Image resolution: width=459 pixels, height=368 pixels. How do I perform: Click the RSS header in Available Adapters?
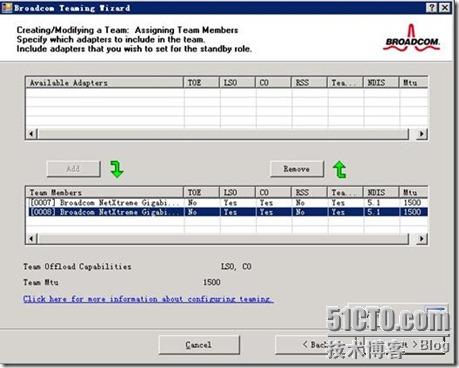point(309,83)
